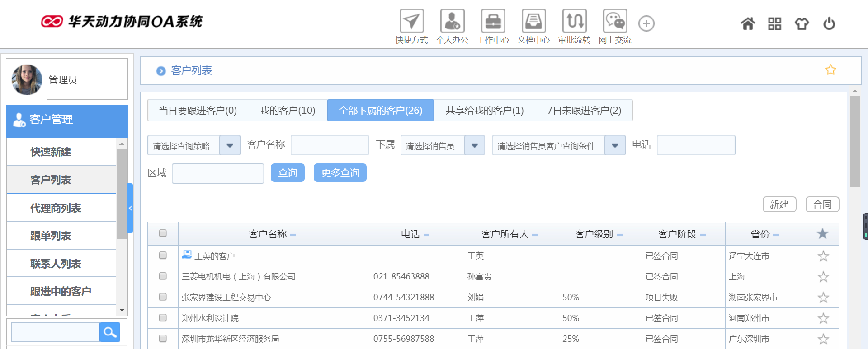868x349 pixels.
Task: Select all customers with header checkbox
Action: (x=163, y=233)
